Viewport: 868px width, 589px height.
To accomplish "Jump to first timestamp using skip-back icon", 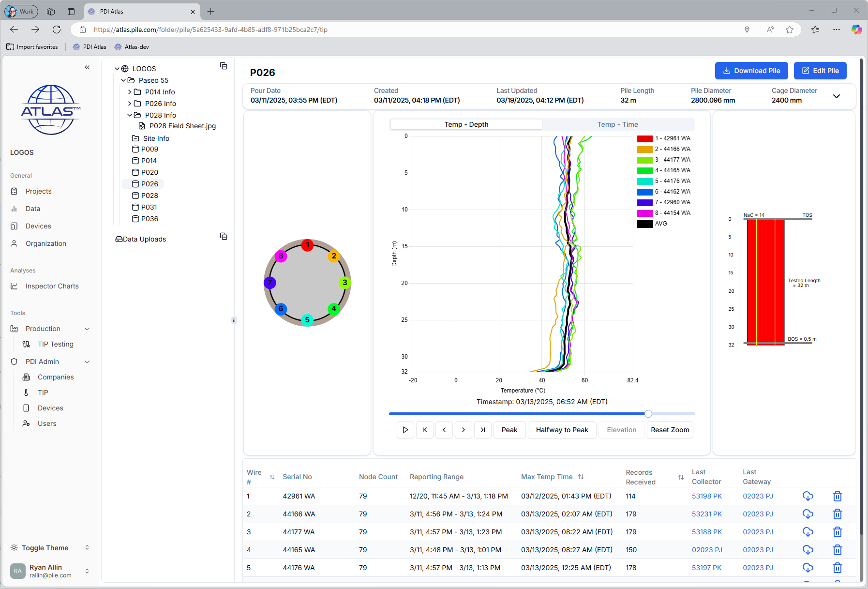I will tap(424, 430).
